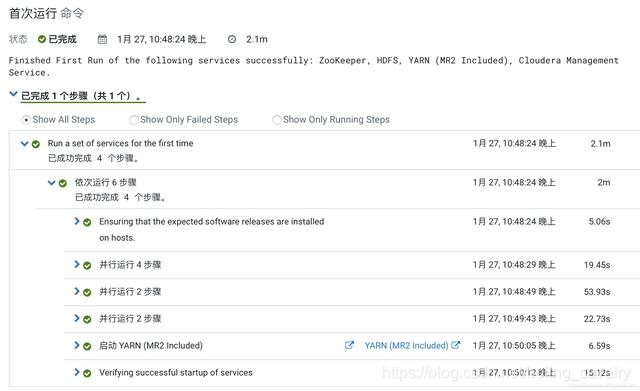Click green check for Ensuring software releases step
This screenshot has height=391, width=640.
tap(87, 222)
